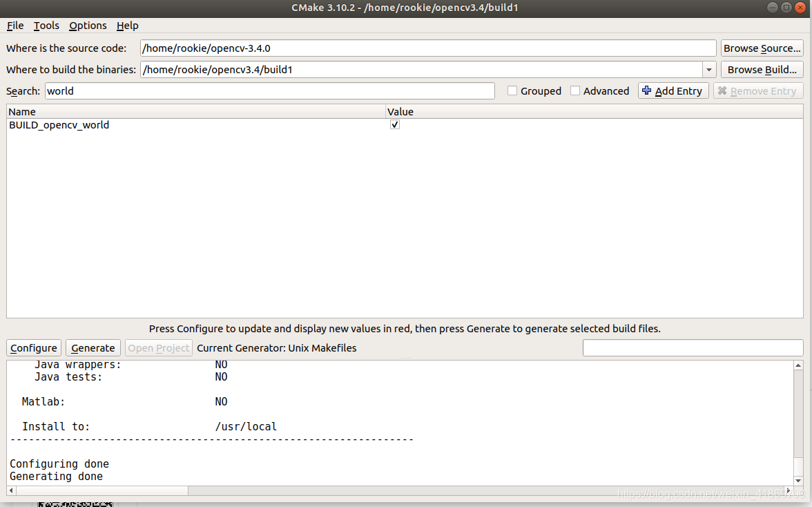Click the 'Configuring done' log line
The width and height of the screenshot is (812, 507).
(x=59, y=463)
